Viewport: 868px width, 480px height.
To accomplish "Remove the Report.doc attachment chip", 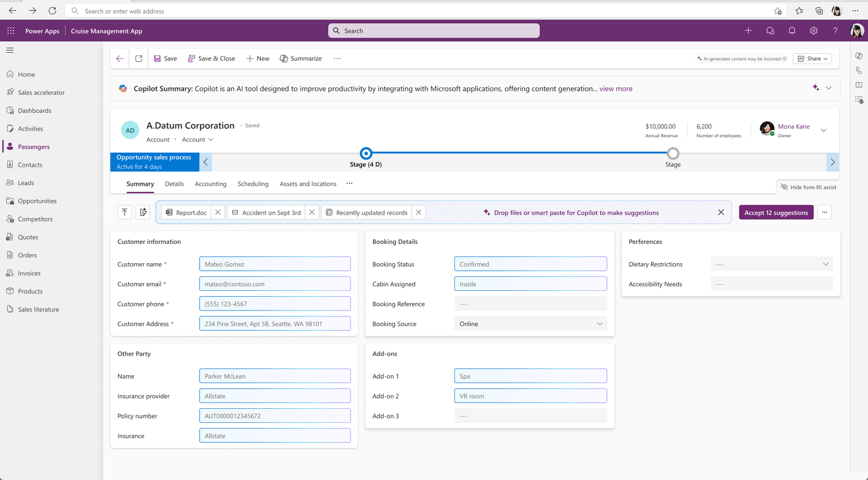I will pos(218,212).
